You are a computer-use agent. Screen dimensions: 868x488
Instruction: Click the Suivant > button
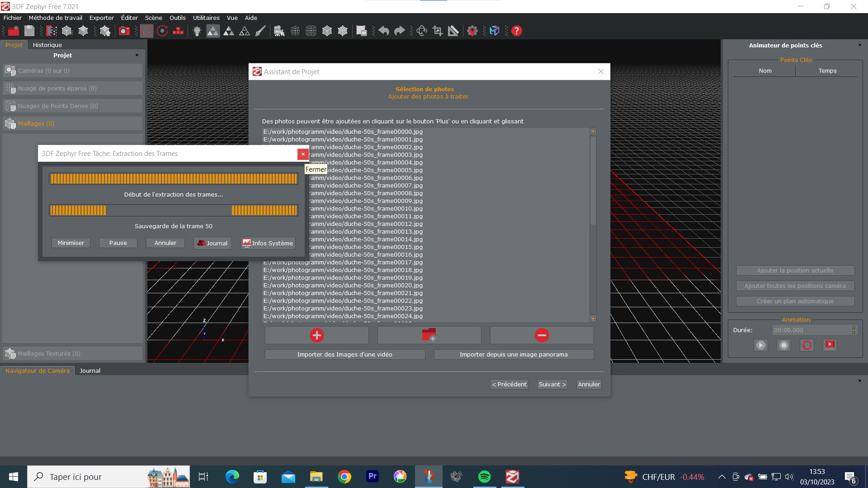[552, 384]
